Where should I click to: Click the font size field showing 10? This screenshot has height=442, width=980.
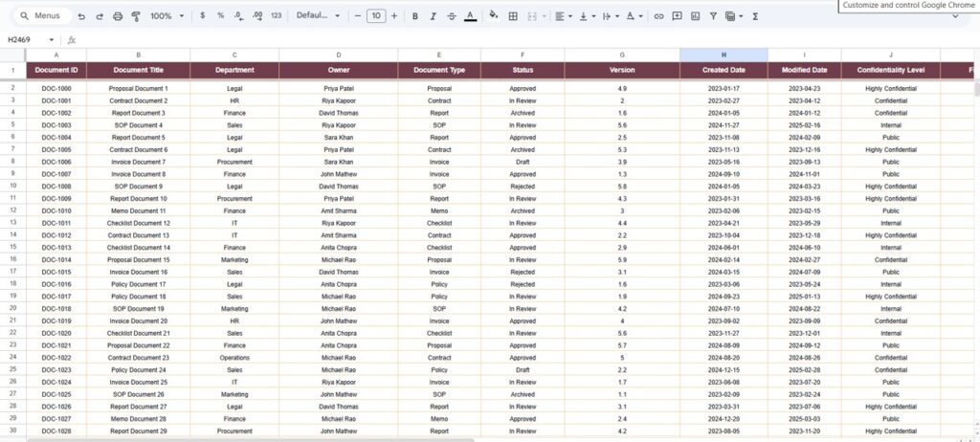[x=375, y=16]
